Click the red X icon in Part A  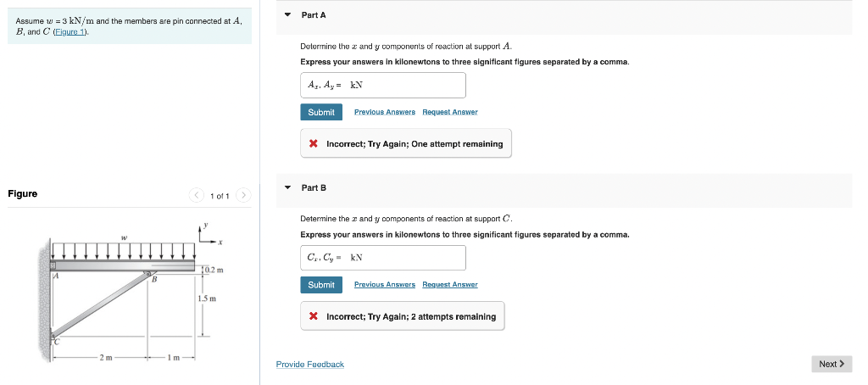point(314,144)
